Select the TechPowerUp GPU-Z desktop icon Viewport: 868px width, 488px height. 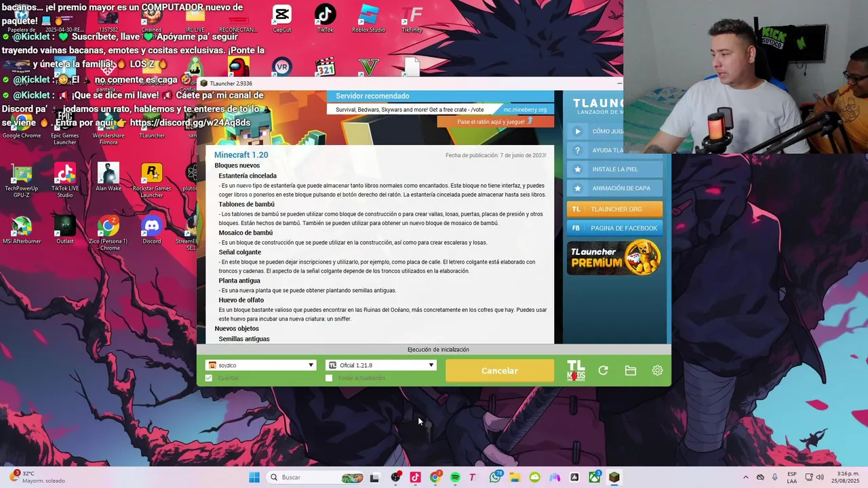[22, 180]
